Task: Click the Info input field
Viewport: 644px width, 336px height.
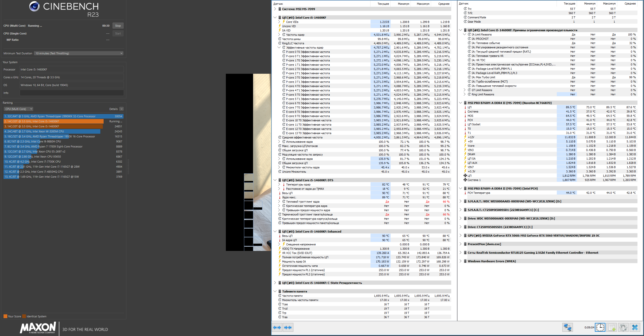Action: [72, 93]
